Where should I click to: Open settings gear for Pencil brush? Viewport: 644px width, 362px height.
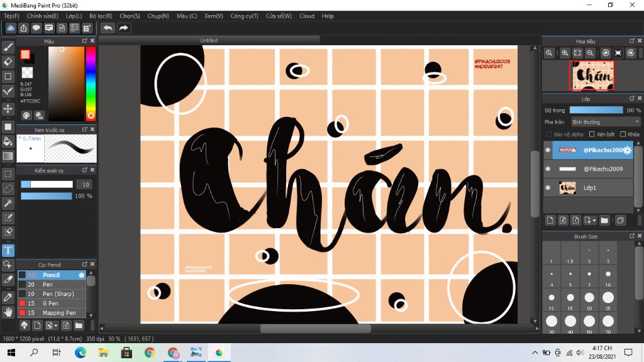[x=81, y=275]
